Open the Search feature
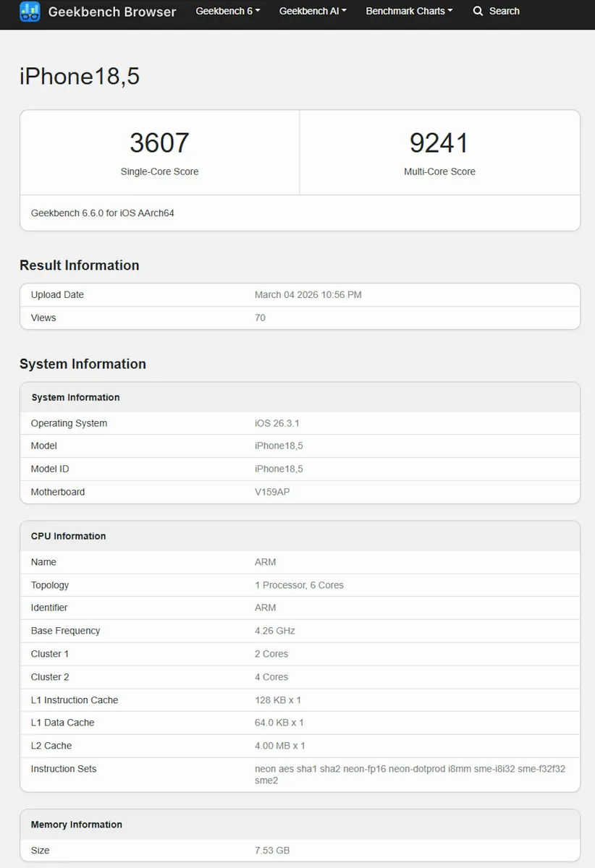Image resolution: width=595 pixels, height=868 pixels. pos(502,11)
